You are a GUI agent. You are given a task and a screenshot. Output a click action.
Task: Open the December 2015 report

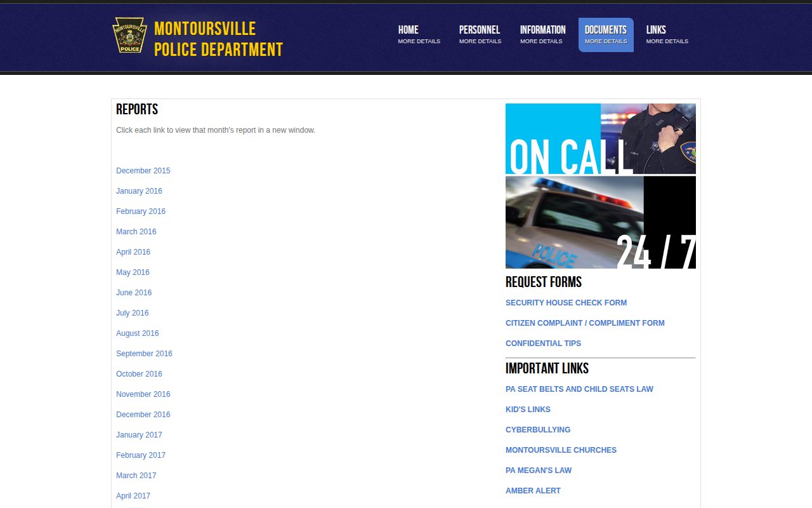(143, 171)
